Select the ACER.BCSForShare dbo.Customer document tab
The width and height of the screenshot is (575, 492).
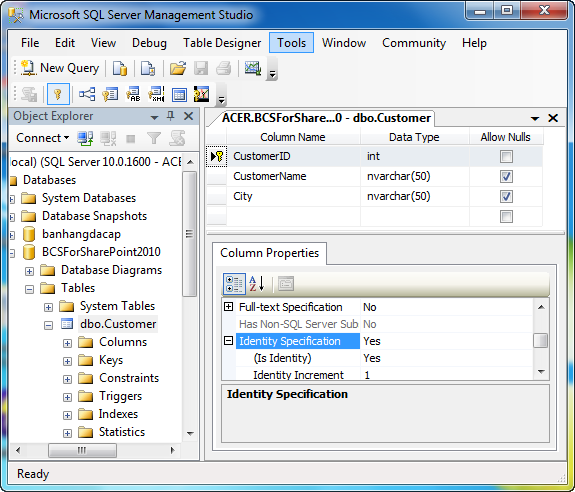[x=326, y=118]
